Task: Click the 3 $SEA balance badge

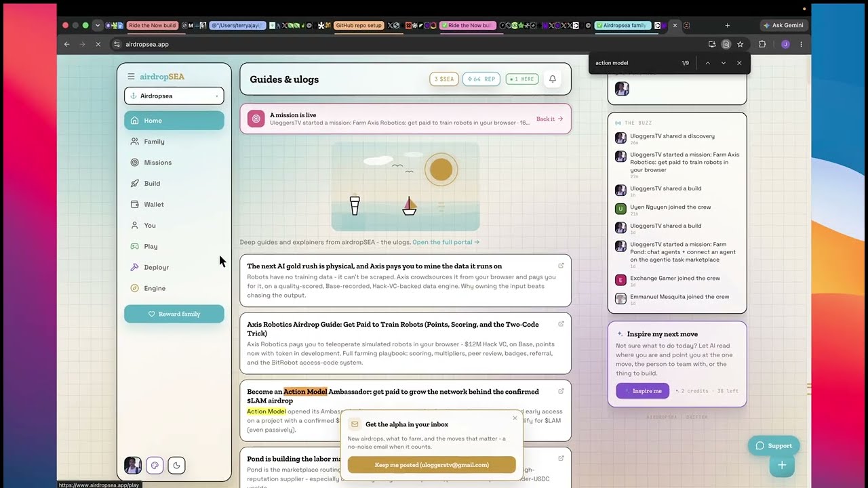Action: click(444, 79)
